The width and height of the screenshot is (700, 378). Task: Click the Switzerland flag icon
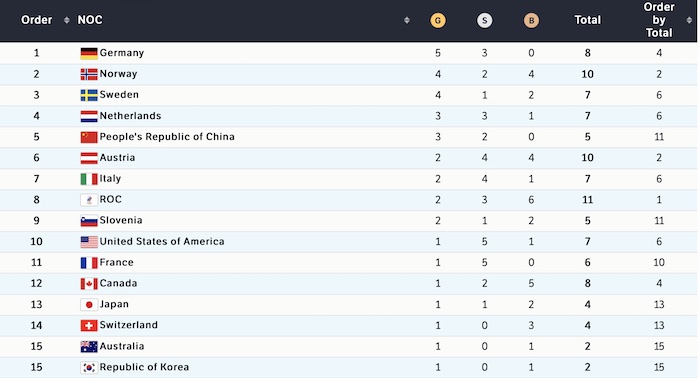(89, 325)
